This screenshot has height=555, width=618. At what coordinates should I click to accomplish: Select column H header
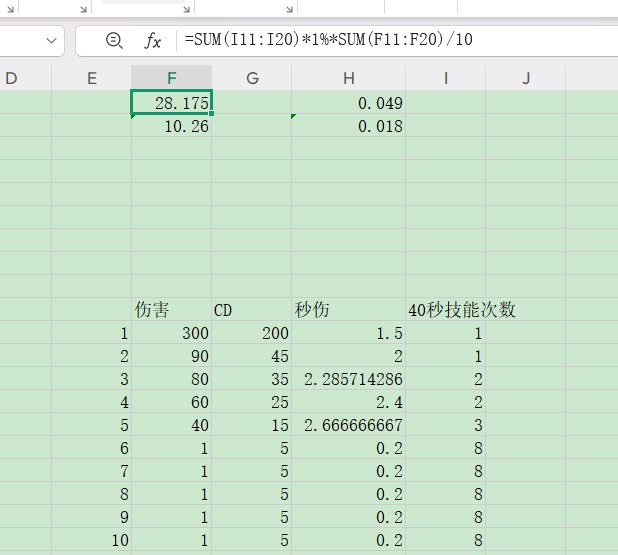348,78
